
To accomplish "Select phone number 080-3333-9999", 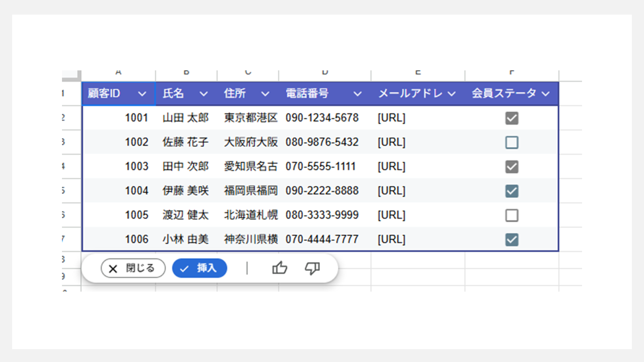I will pyautogui.click(x=325, y=215).
